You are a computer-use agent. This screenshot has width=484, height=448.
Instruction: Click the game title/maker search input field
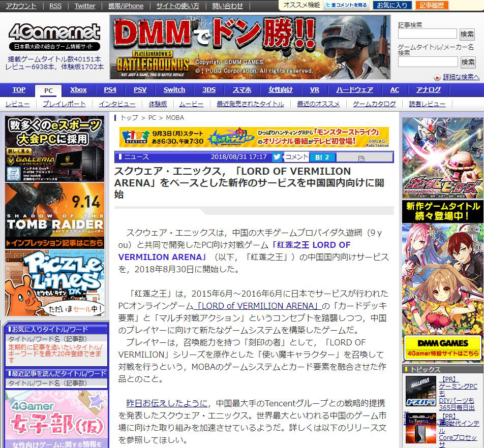[x=428, y=62]
